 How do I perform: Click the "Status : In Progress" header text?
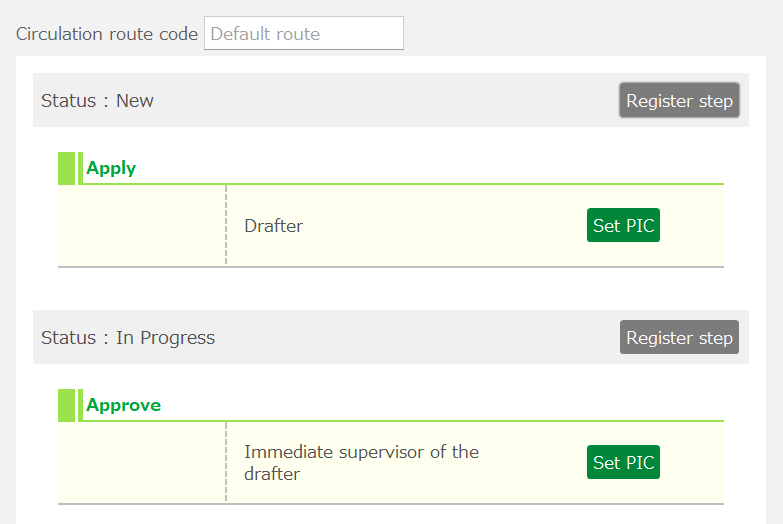tap(128, 338)
